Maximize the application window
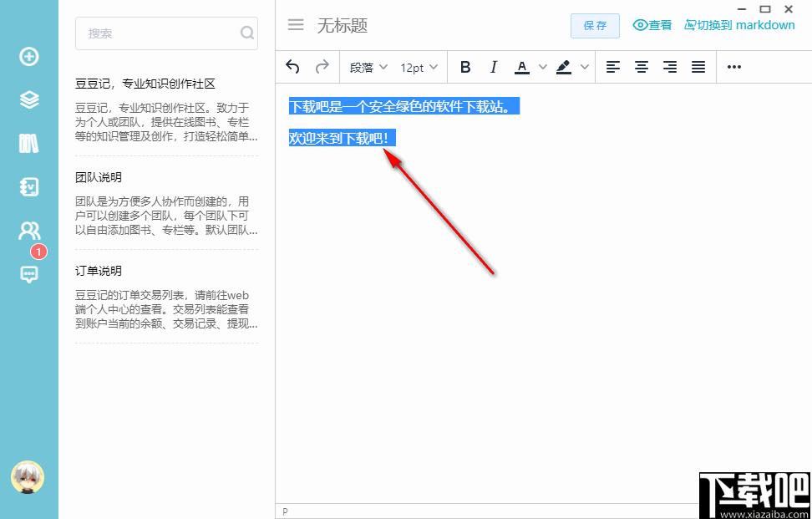Image resolution: width=812 pixels, height=519 pixels. pyautogui.click(x=765, y=9)
